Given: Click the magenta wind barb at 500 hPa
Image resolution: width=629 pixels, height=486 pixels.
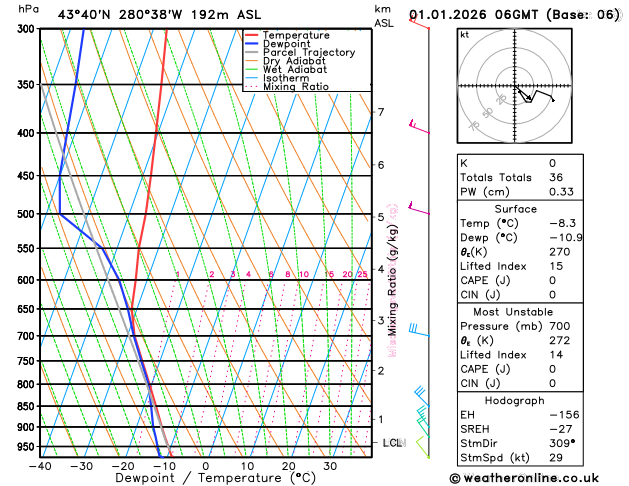Looking at the screenshot, I should (419, 208).
